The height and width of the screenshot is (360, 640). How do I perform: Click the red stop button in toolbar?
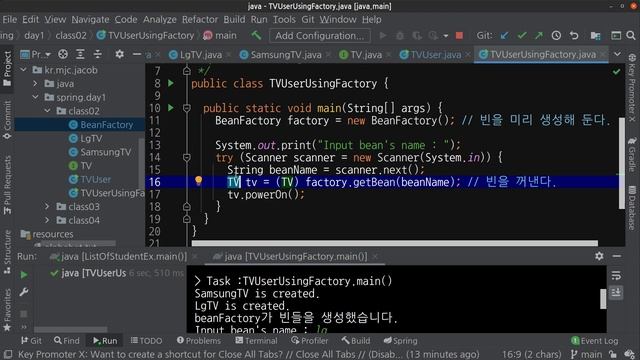[459, 36]
